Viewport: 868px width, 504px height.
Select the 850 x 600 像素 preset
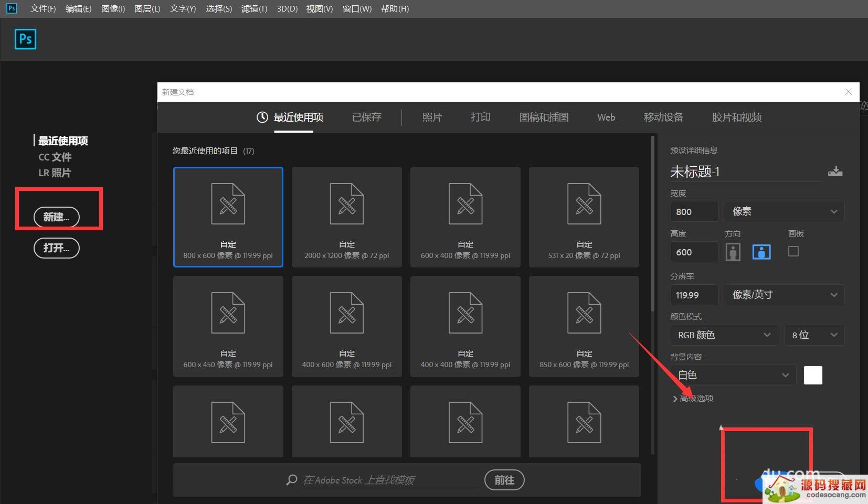584,326
